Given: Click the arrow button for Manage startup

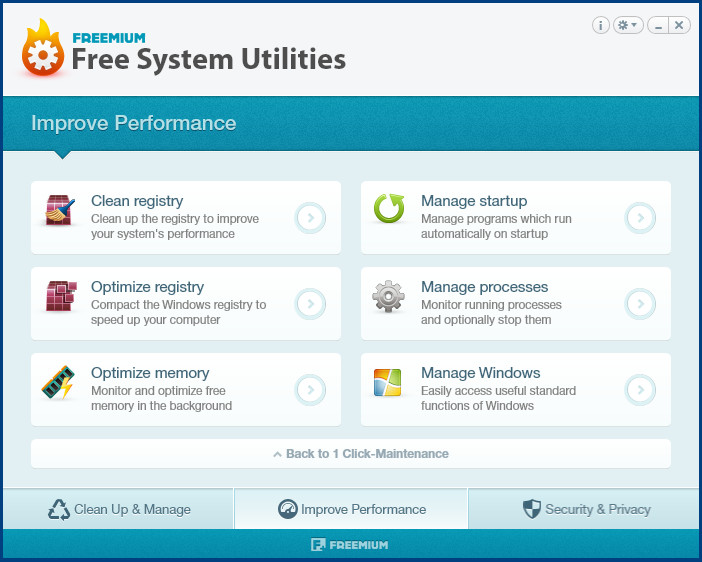Looking at the screenshot, I should point(640,218).
